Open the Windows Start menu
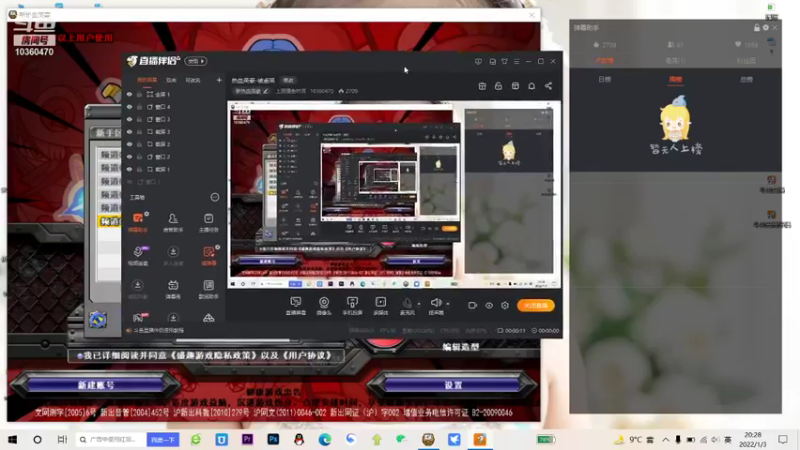The height and width of the screenshot is (450, 800). (x=12, y=440)
